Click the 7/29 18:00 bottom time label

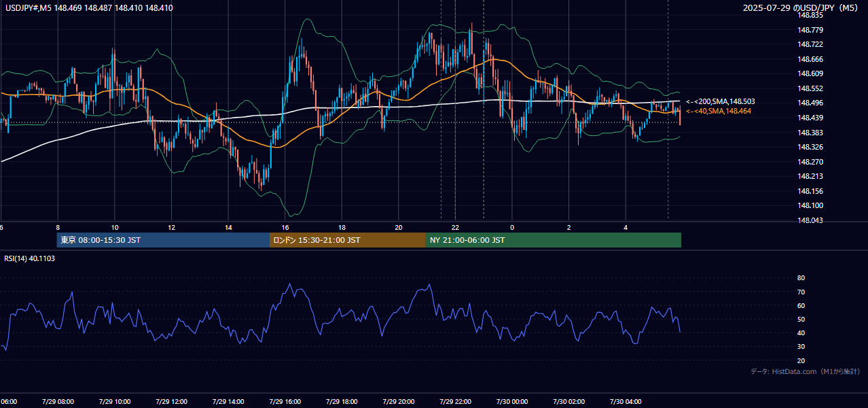tap(342, 401)
